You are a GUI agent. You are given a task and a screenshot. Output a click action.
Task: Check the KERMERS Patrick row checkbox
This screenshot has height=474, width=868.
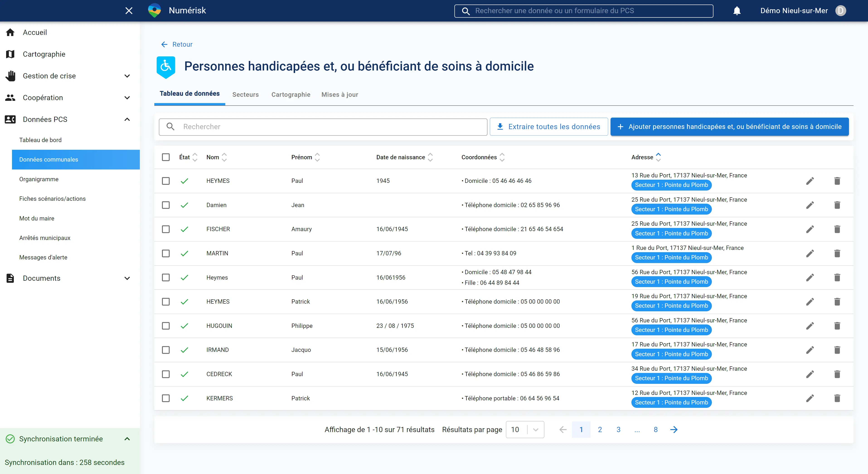[x=166, y=398]
